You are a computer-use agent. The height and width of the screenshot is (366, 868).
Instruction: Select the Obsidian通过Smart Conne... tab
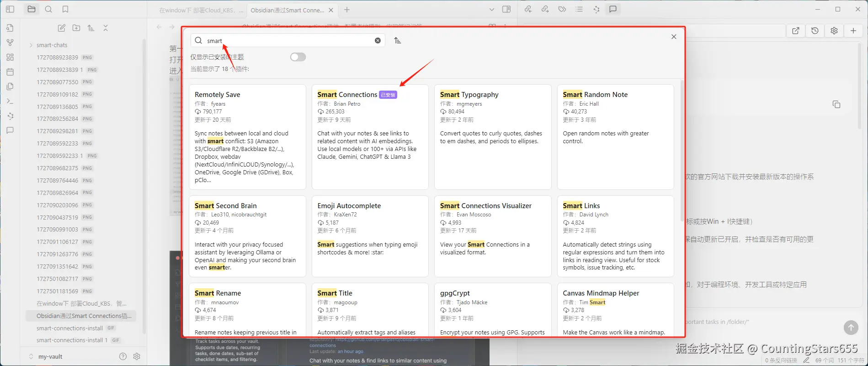[x=288, y=10]
